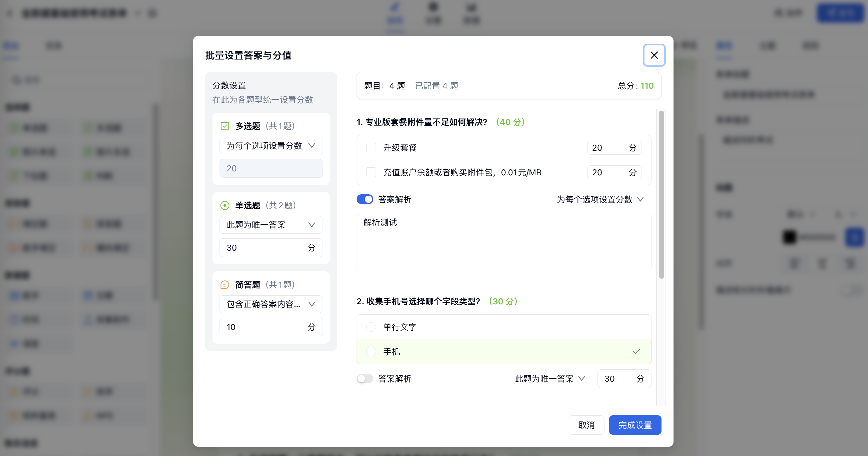Click the disabled 20 score field under 多选题
The image size is (868, 456).
point(271,168)
